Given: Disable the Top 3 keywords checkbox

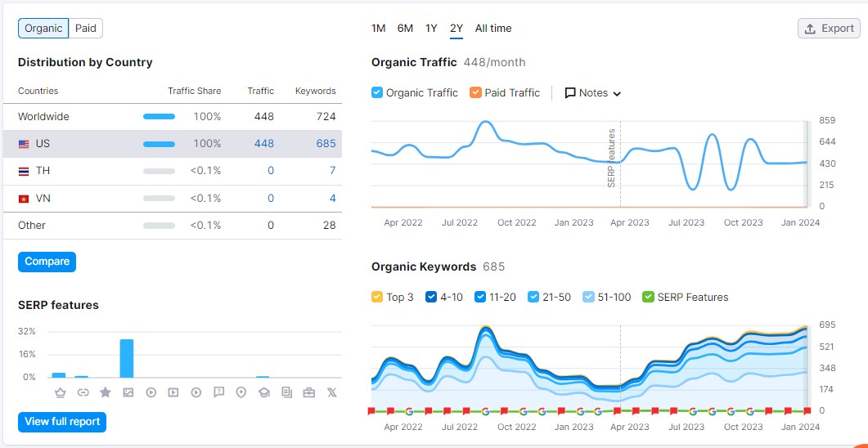Looking at the screenshot, I should click(377, 297).
